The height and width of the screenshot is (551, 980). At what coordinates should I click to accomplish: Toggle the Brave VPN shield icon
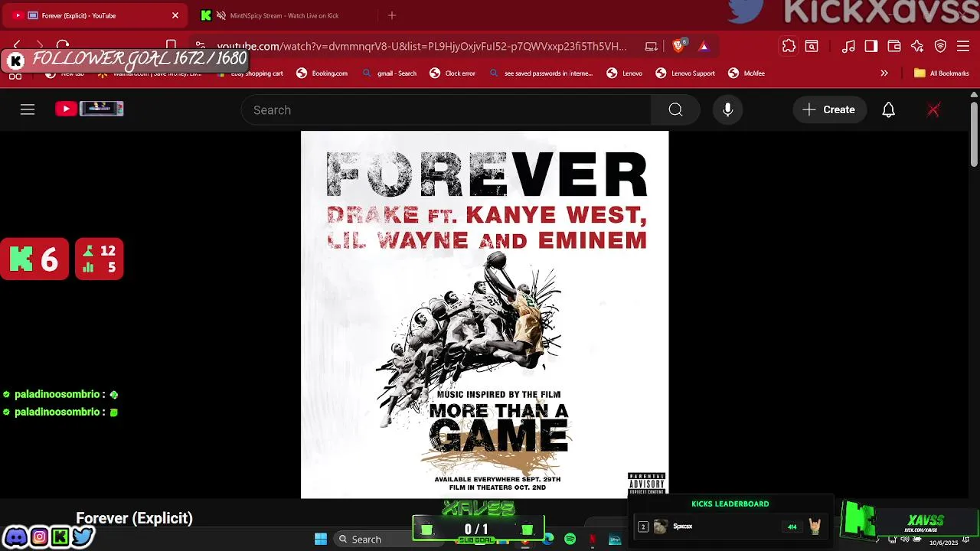pos(940,47)
